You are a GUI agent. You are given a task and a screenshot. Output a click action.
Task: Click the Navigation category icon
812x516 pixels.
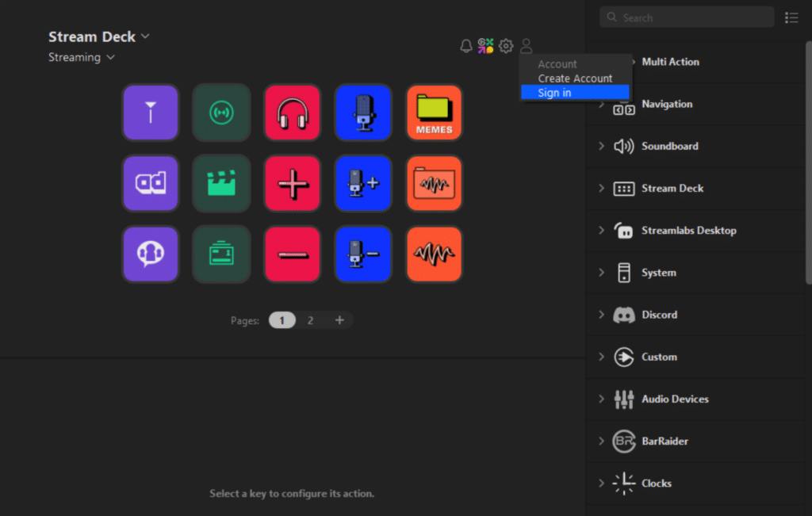tap(624, 108)
